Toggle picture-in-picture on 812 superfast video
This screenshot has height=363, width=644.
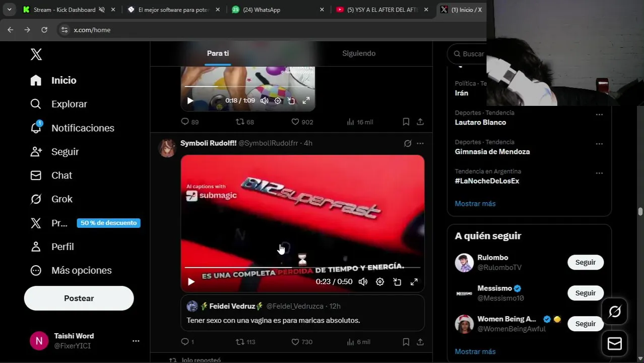pos(397,282)
